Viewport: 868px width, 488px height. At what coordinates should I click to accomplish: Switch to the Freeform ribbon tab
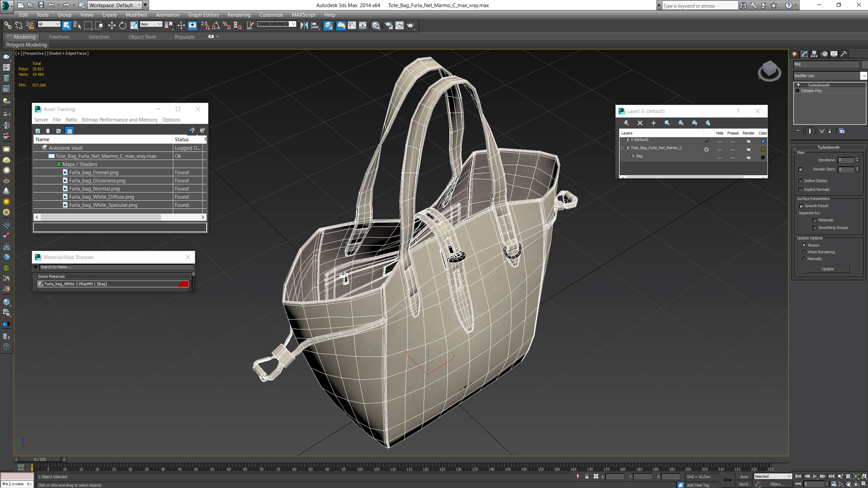click(59, 37)
